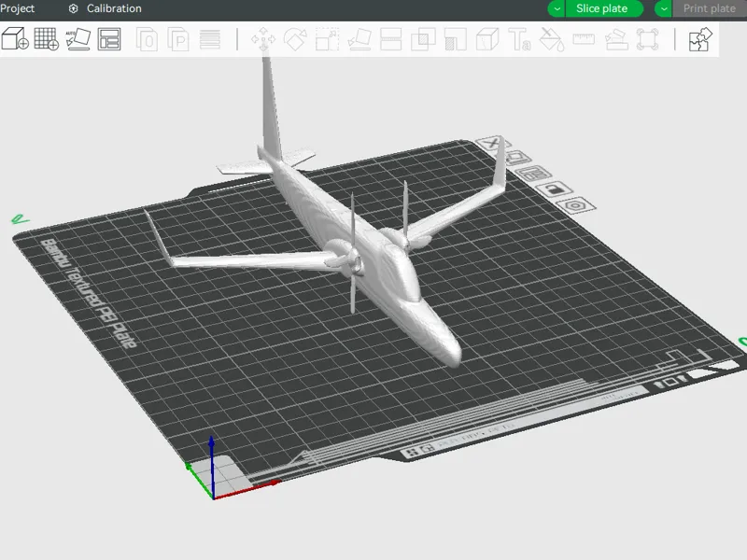Activate the Rotate tool
747x560 pixels.
295,39
